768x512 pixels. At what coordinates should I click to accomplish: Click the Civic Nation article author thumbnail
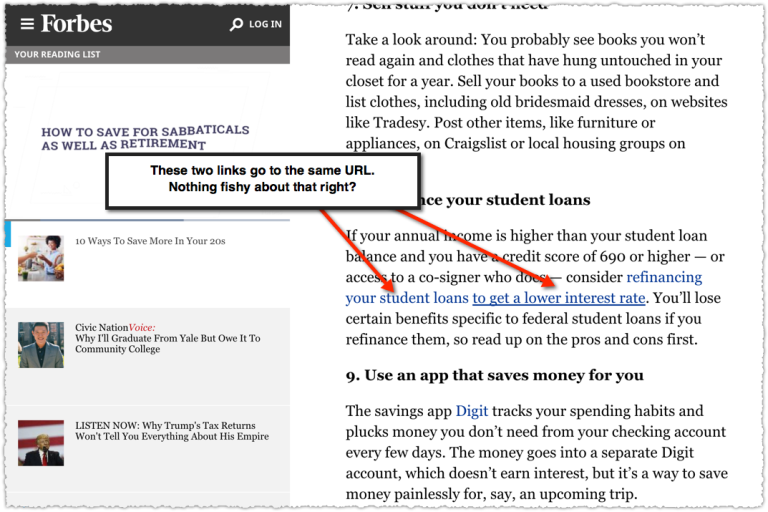point(41,344)
